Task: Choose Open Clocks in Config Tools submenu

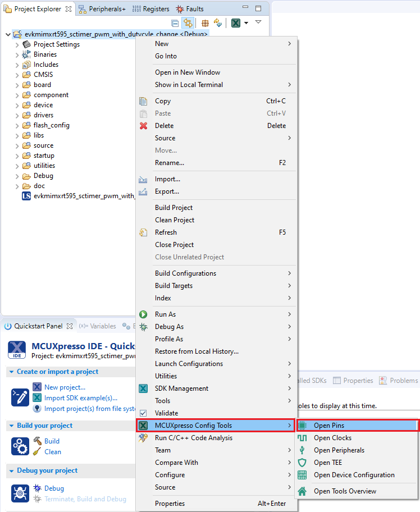Action: [332, 438]
